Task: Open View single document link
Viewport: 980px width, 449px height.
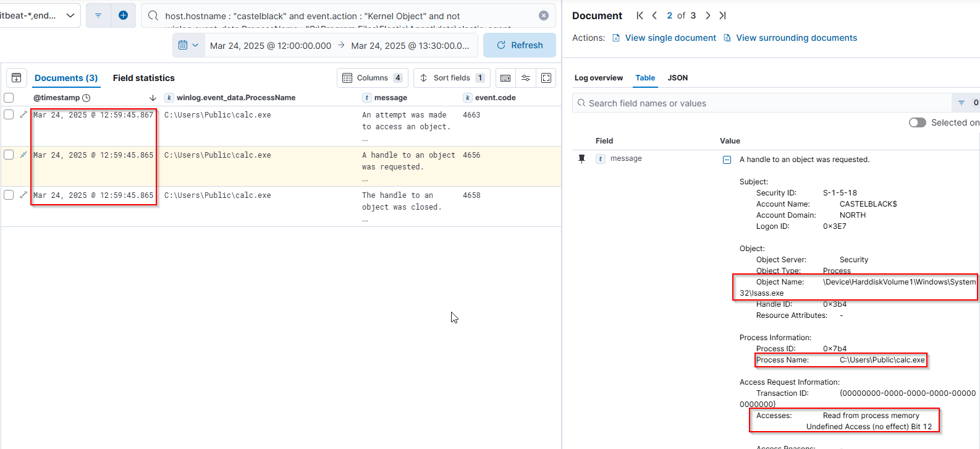Action: coord(664,38)
